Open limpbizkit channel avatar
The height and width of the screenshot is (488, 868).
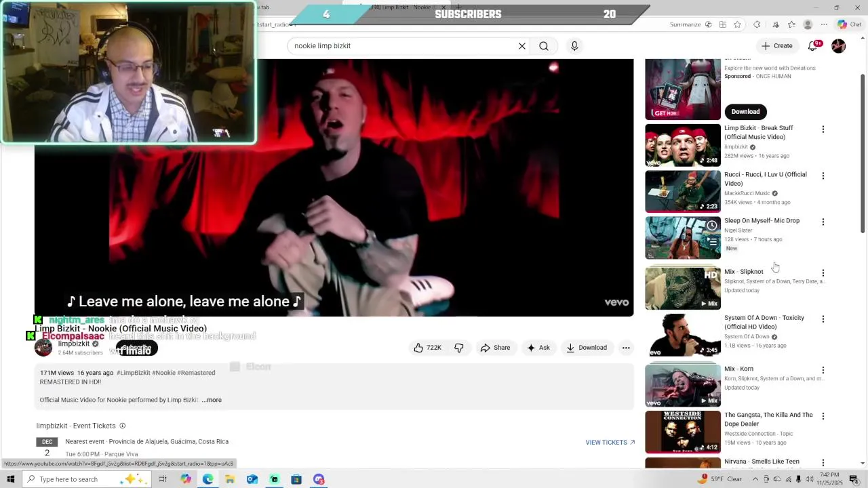[x=43, y=348]
